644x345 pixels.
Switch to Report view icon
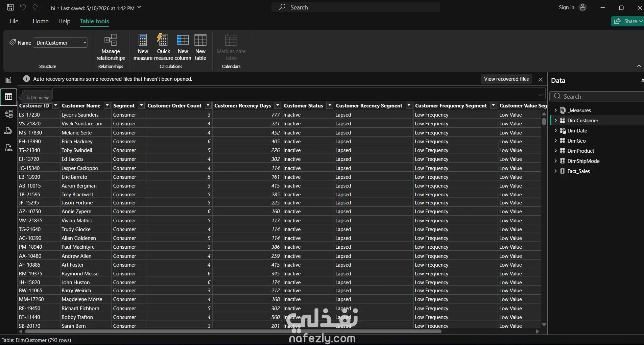tap(8, 80)
